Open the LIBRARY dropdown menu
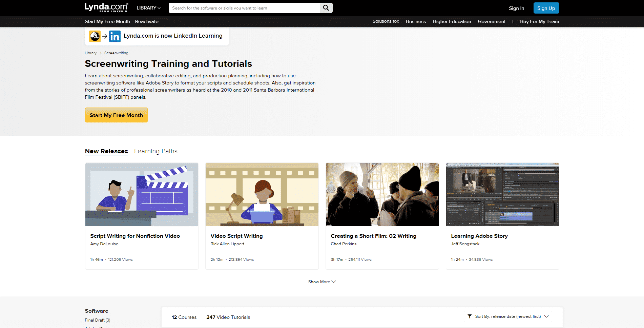Viewport: 644px width, 328px height. (148, 8)
